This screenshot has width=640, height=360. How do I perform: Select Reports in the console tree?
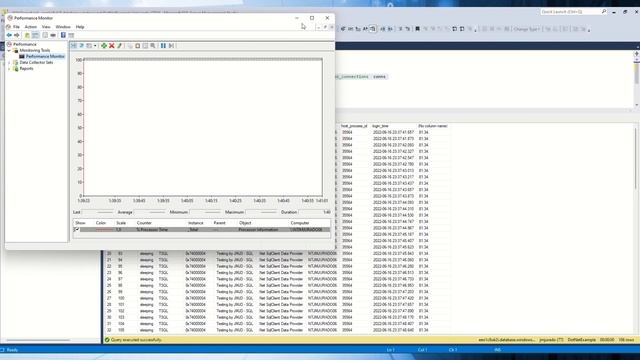(x=27, y=69)
